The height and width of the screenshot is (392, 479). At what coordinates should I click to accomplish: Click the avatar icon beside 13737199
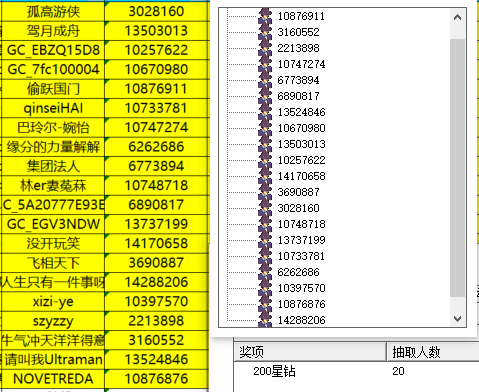[x=265, y=240]
